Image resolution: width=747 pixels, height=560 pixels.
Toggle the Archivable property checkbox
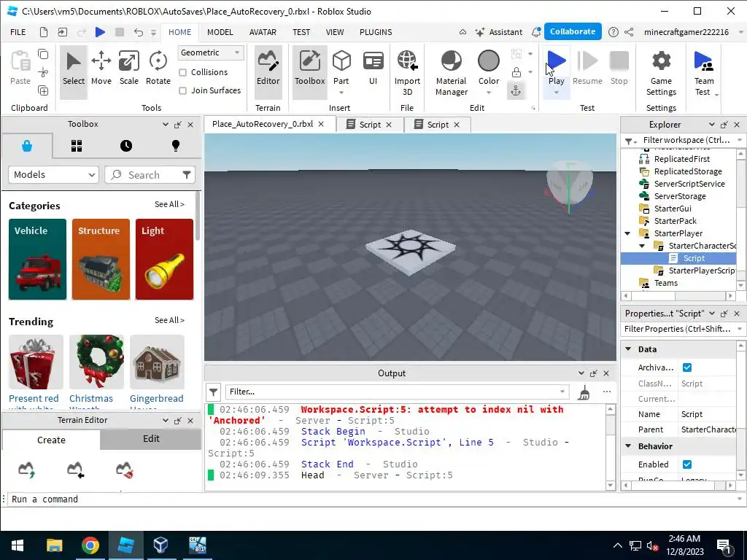point(687,367)
